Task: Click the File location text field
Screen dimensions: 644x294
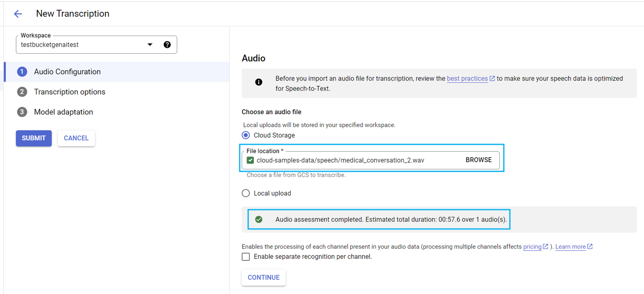Action: click(354, 160)
